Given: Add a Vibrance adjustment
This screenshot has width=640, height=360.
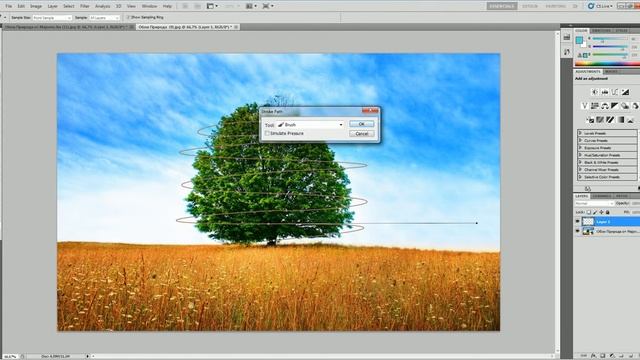Looking at the screenshot, I should (584, 106).
